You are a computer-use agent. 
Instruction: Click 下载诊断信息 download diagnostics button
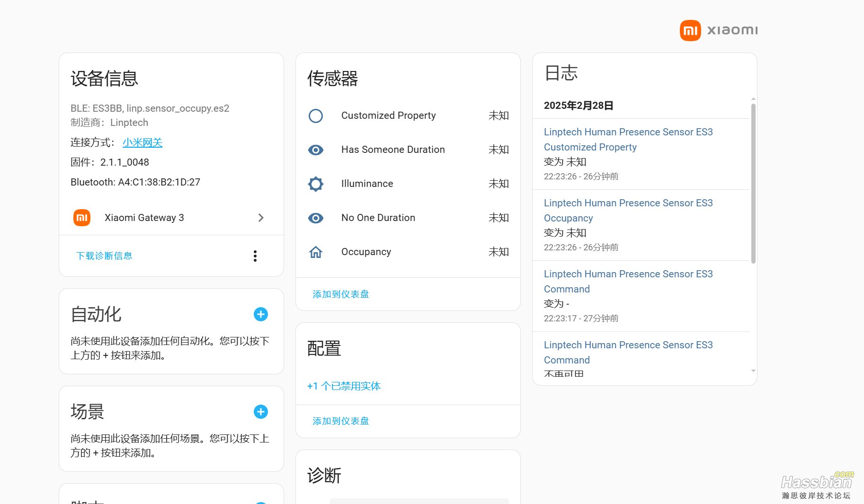tap(104, 256)
